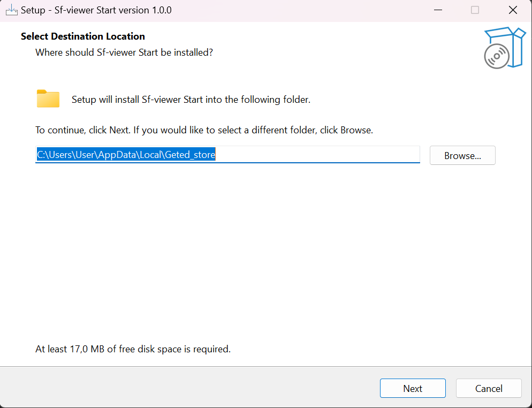Click Next to continue installation
The width and height of the screenshot is (532, 408).
point(413,388)
